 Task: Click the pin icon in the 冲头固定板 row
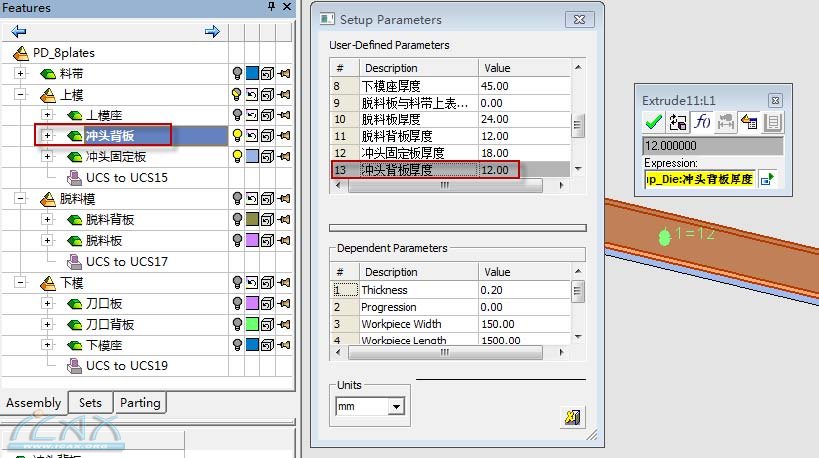point(284,156)
